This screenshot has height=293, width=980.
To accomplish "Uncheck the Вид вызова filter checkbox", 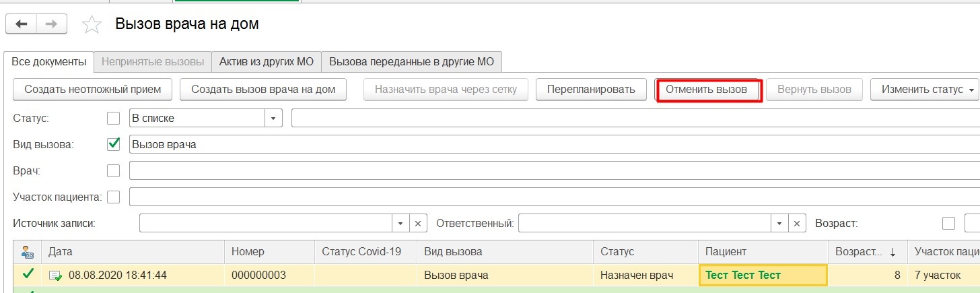I will tap(114, 144).
